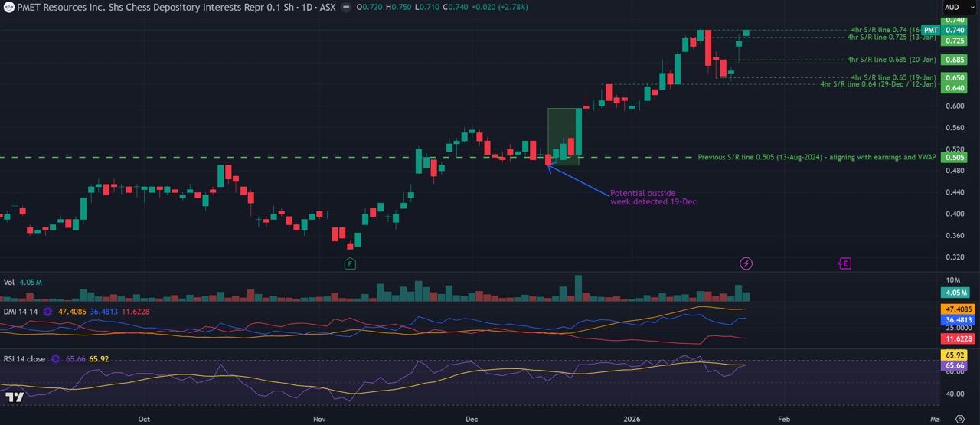Viewport: 980px width, 425px height.
Task: Select the Vol indicator legend
Action: coord(9,283)
